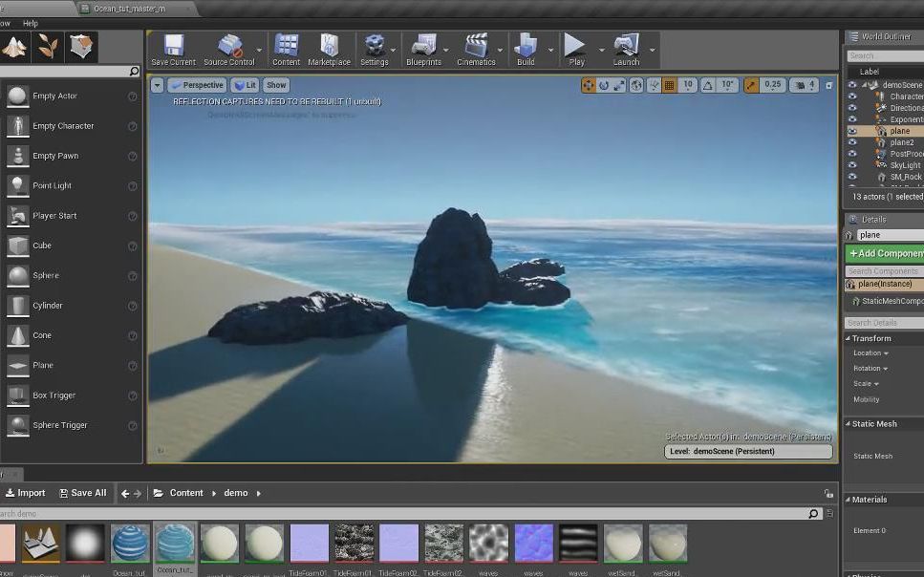The height and width of the screenshot is (577, 924).
Task: Open the Lit view mode dropdown
Action: click(243, 84)
